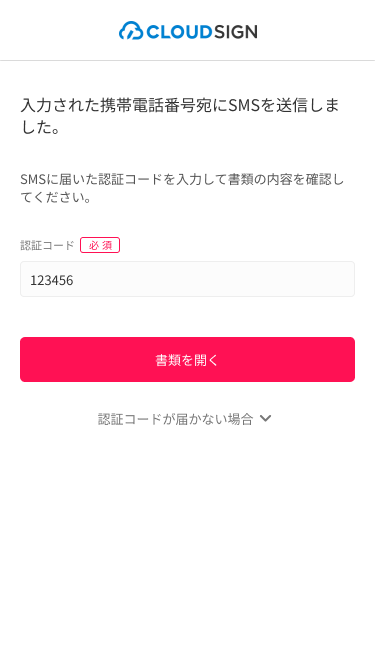The width and height of the screenshot is (375, 667).
Task: Click the 123456 placeholder text
Action: 52,280
